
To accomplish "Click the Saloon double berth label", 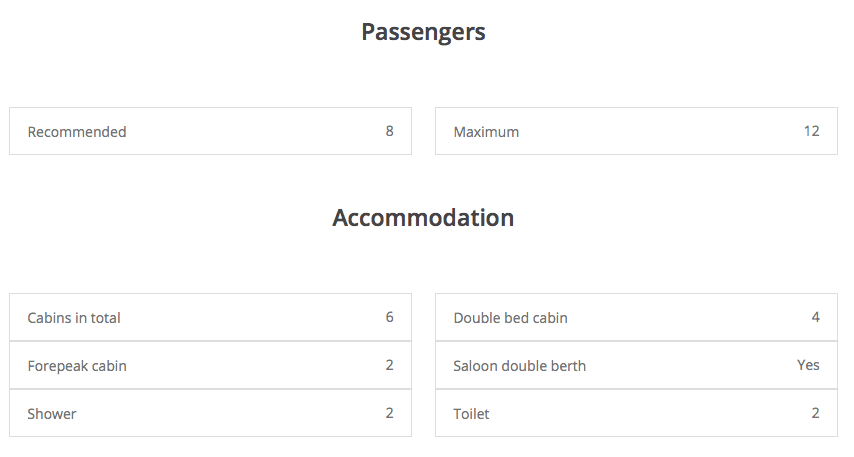I will [x=519, y=366].
